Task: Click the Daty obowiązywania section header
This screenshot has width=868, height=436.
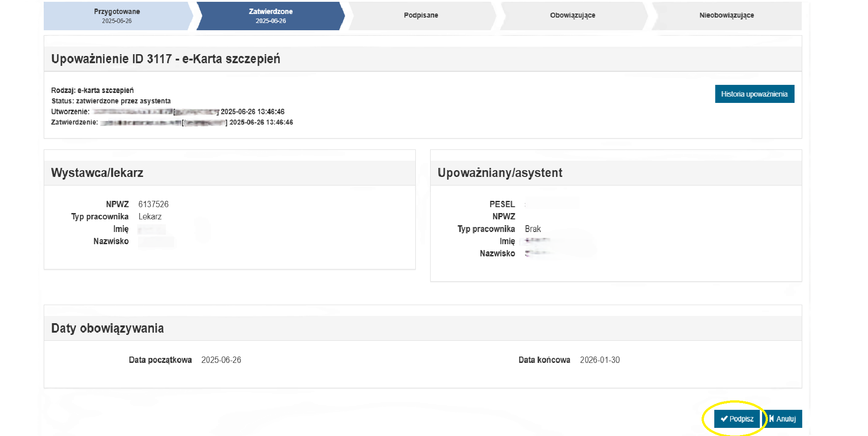Action: [x=107, y=328]
